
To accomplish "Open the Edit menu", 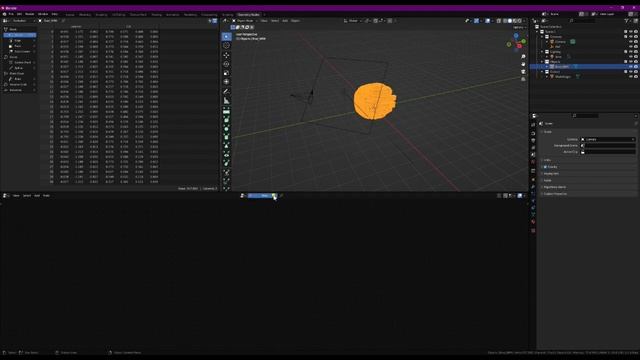I will (x=19, y=14).
